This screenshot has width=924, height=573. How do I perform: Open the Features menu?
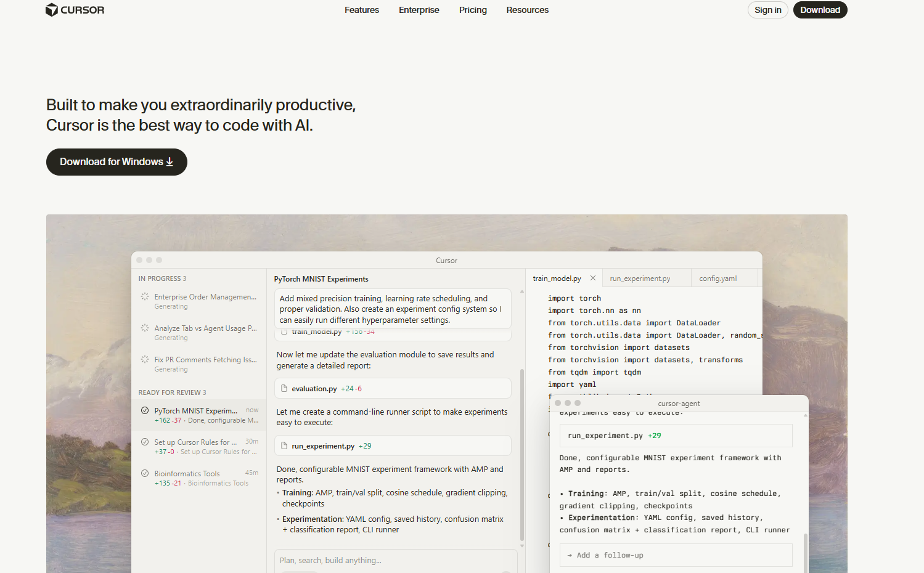(362, 10)
